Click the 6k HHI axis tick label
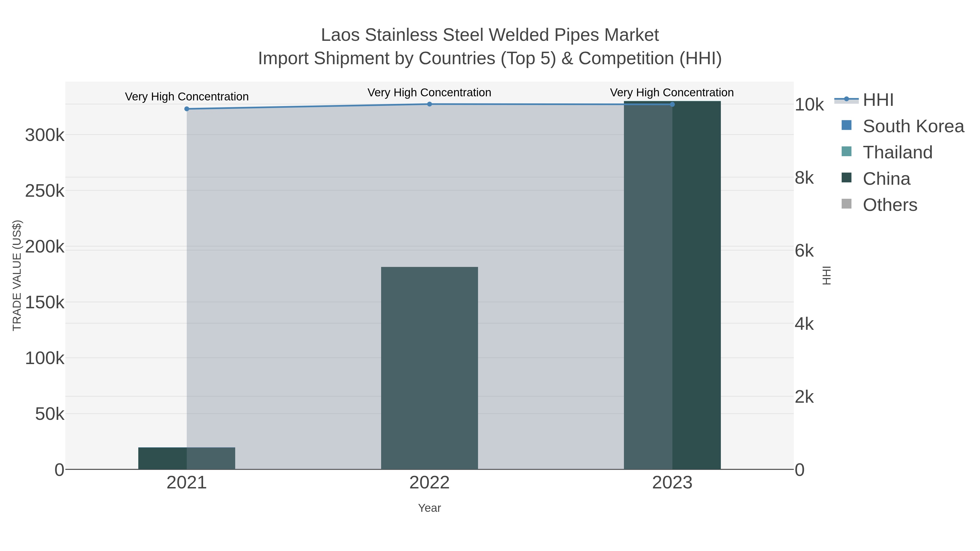This screenshot has height=551, width=980. click(x=804, y=251)
